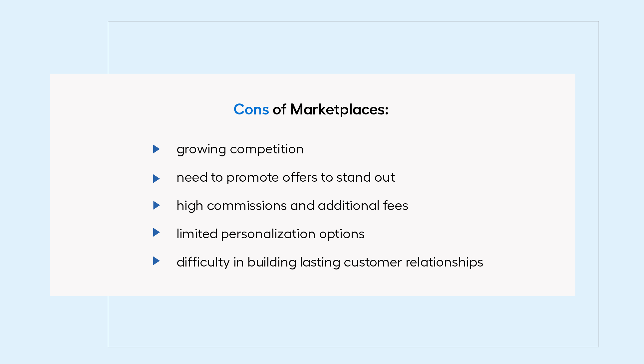Click the word commissions in third bullet
This screenshot has height=364, width=644.
246,206
